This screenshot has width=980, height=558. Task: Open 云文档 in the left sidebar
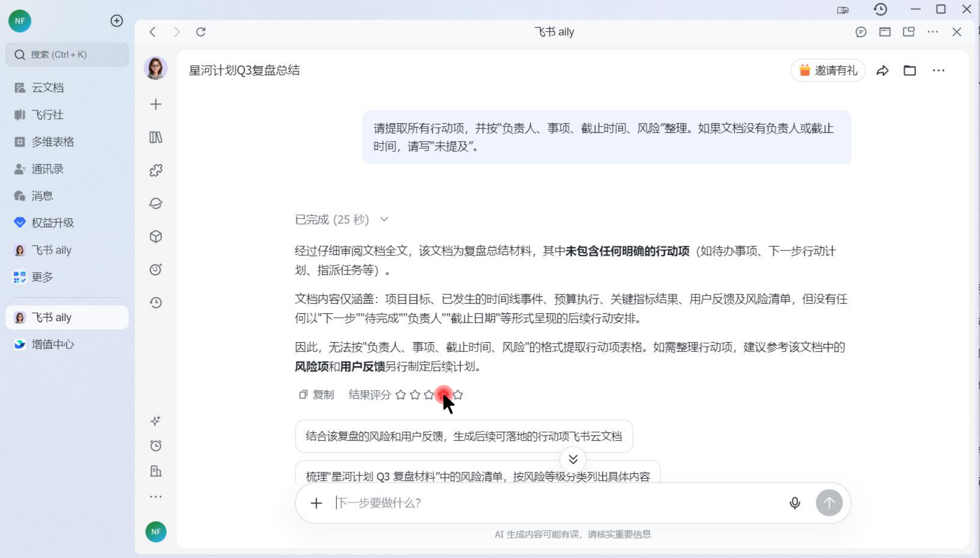[67, 87]
